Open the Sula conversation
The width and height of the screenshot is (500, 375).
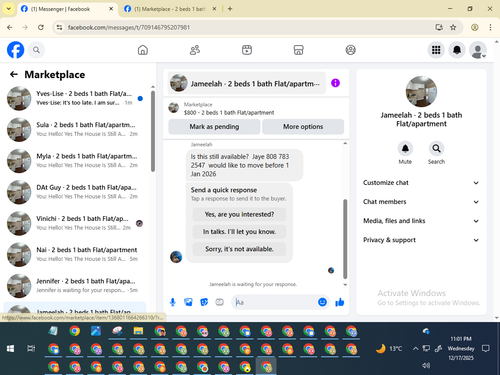(75, 130)
